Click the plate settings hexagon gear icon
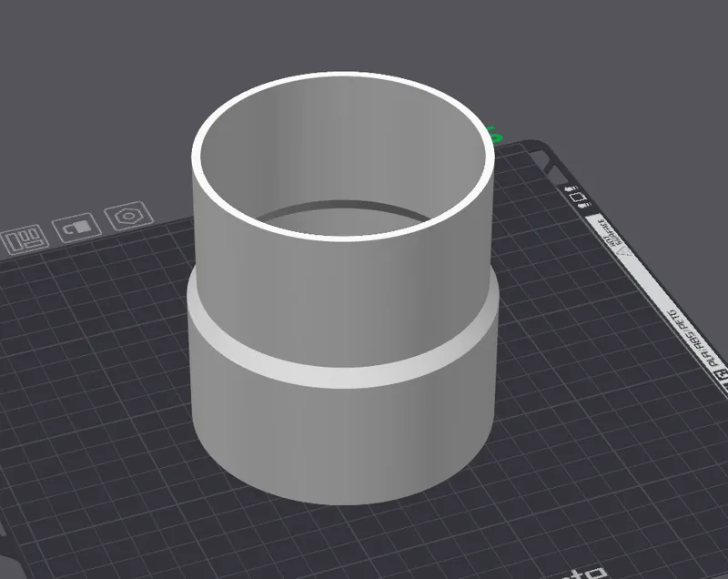Viewport: 728px width, 579px height. tap(128, 216)
